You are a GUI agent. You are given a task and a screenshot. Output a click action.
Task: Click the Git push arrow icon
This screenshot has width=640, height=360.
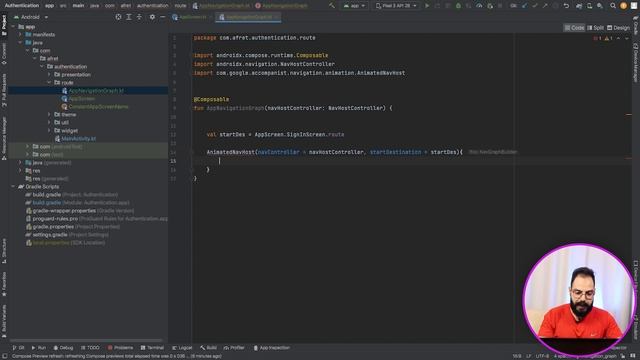[x=545, y=6]
